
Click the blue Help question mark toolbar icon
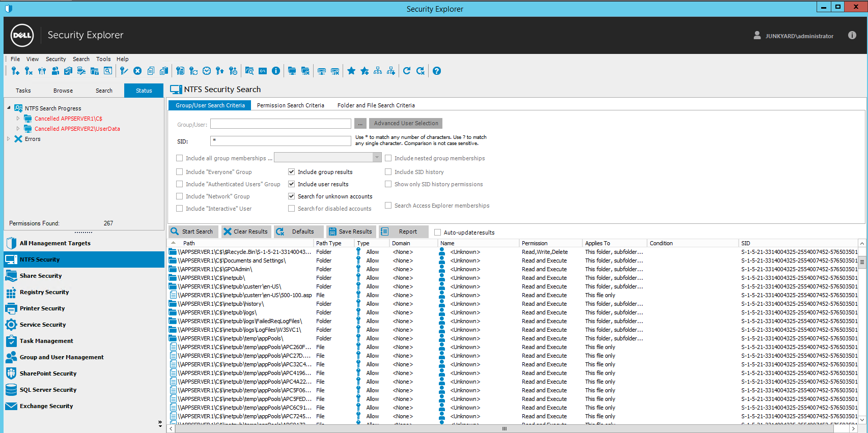click(x=436, y=71)
